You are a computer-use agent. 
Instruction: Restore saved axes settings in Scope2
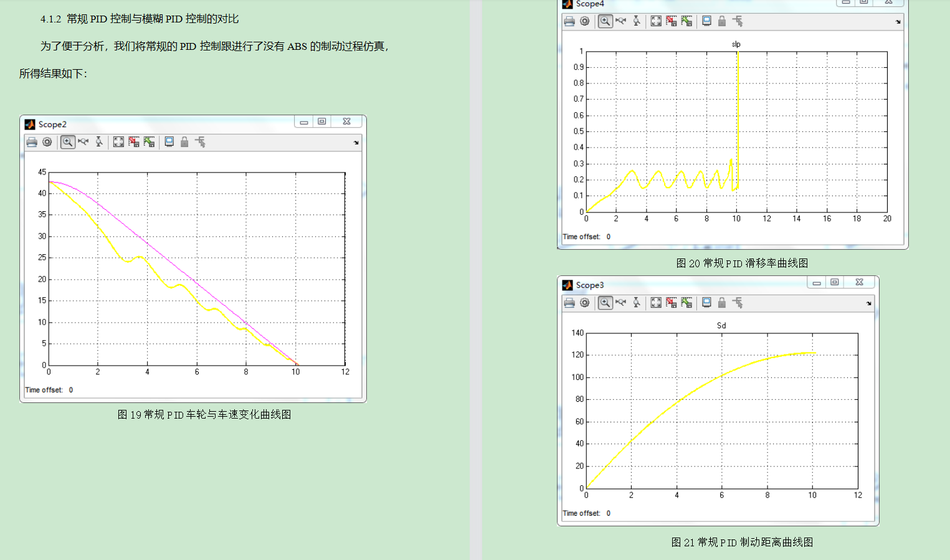(x=149, y=142)
